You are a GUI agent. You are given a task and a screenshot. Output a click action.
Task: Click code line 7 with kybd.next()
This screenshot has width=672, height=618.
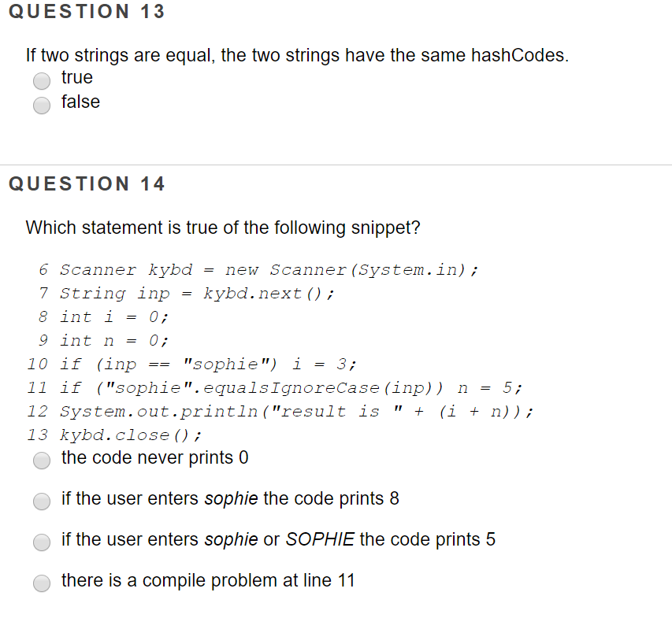tap(186, 294)
